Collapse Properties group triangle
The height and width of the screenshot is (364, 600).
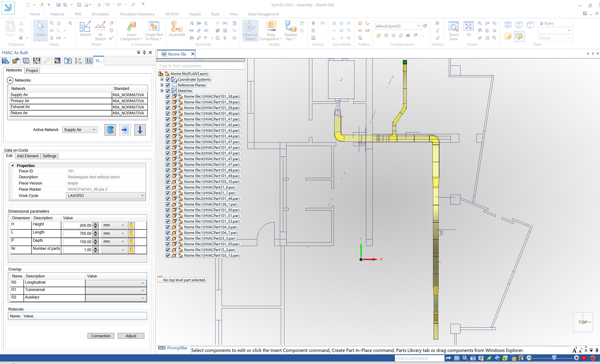tap(12, 166)
